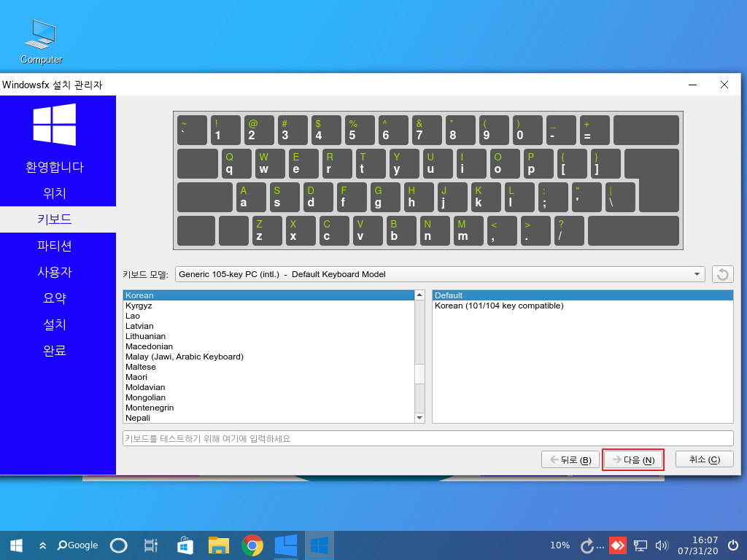
Task: Expand hidden taskbar items chevron
Action: click(42, 545)
